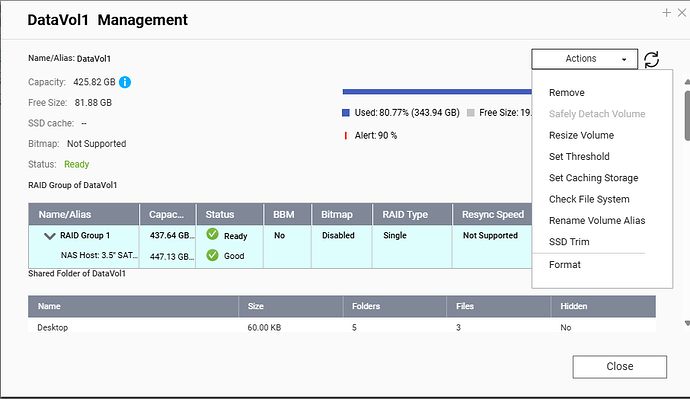The width and height of the screenshot is (690, 399).
Task: Sort by Name/Alias column header
Action: pyautogui.click(x=84, y=215)
